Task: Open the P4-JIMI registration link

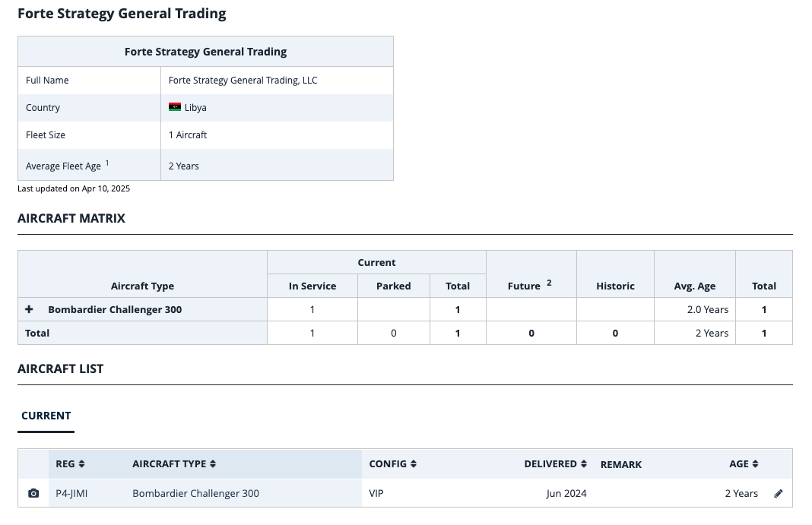Action: pyautogui.click(x=71, y=493)
